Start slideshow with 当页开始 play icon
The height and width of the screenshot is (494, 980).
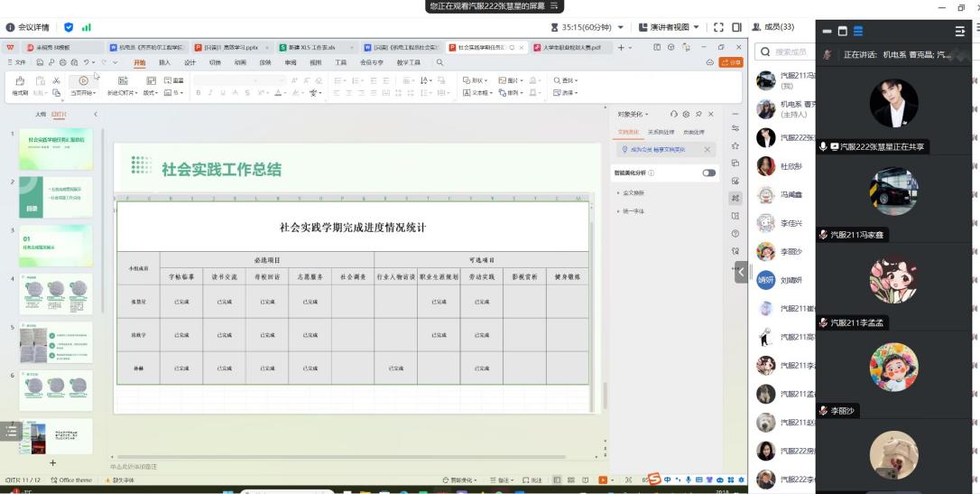click(83, 80)
